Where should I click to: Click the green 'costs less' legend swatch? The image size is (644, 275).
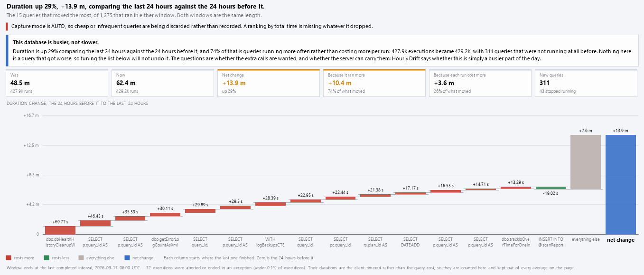tap(47, 258)
